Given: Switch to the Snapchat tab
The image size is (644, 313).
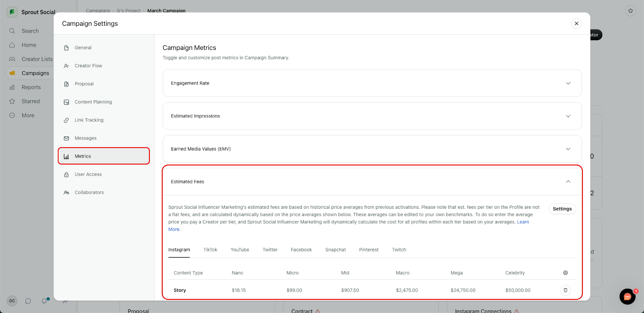Looking at the screenshot, I should point(336,250).
